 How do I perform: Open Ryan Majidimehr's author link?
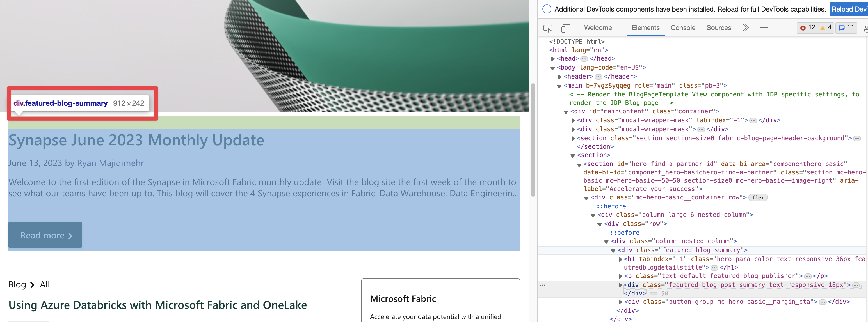pyautogui.click(x=111, y=163)
